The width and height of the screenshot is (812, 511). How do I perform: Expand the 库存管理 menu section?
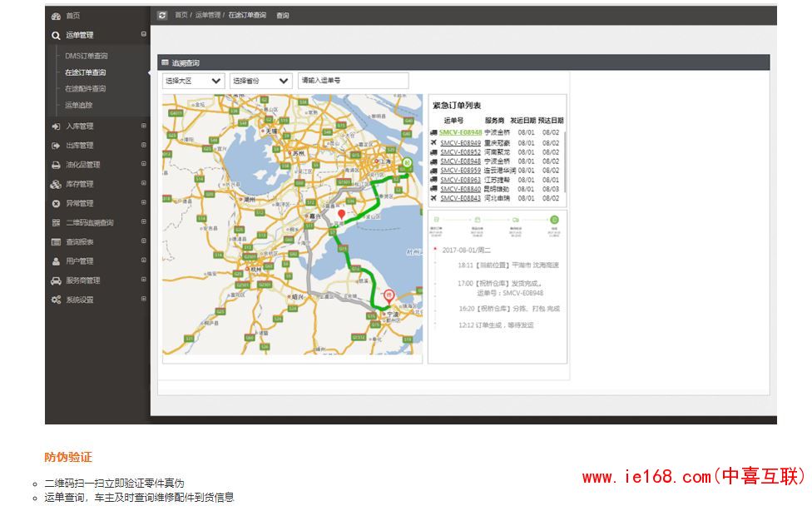tap(144, 184)
